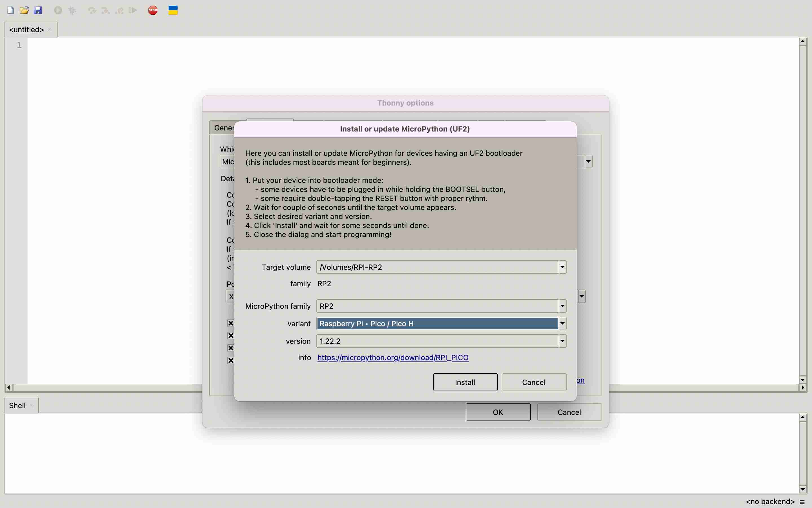Click OK in Thonny options

pos(498,412)
